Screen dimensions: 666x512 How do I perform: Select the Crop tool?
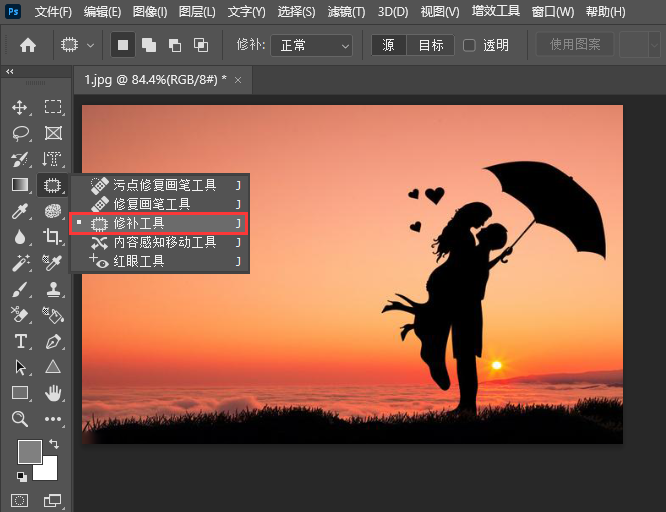pos(53,237)
